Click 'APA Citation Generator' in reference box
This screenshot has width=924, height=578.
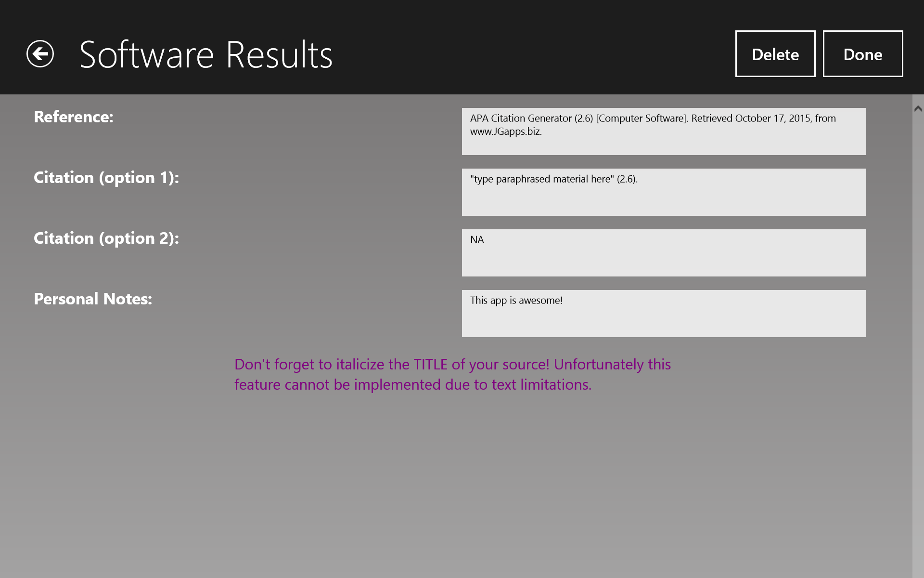point(521,118)
